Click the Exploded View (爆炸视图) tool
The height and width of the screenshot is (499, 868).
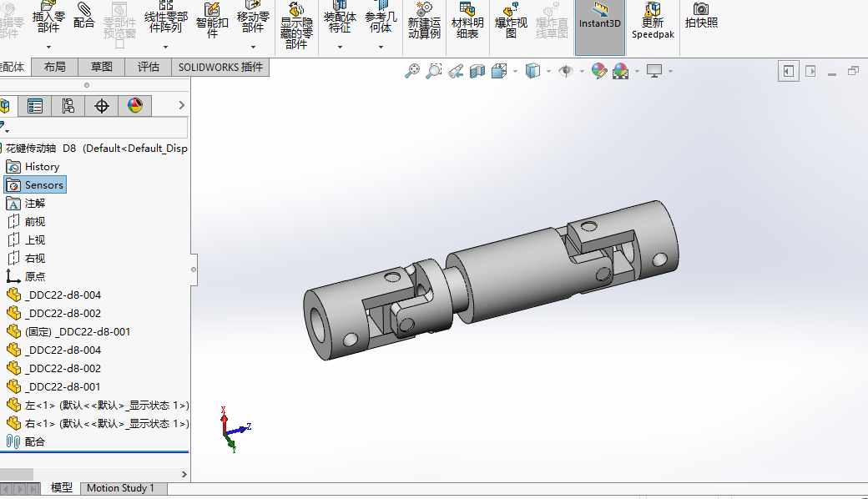pyautogui.click(x=511, y=21)
